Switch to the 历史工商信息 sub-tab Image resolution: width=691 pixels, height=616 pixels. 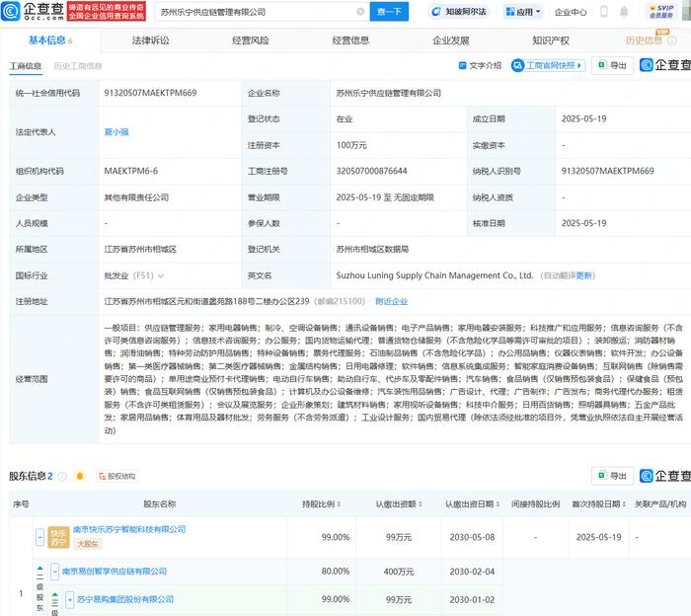coord(78,66)
